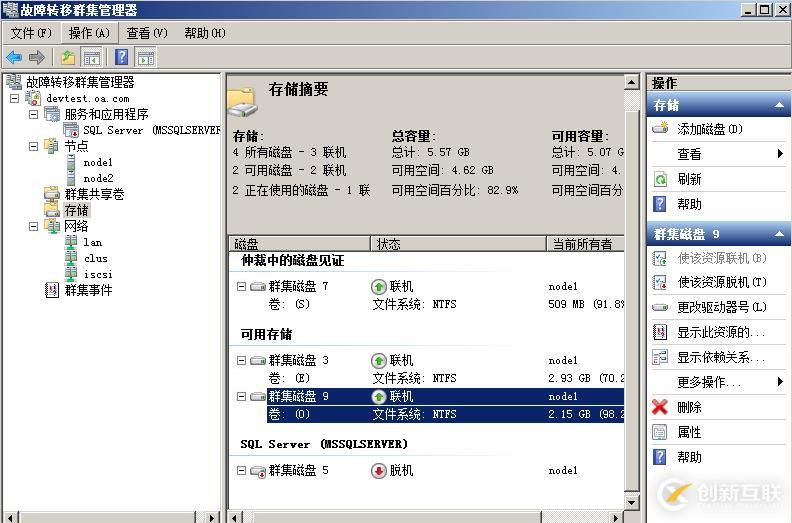Image resolution: width=792 pixels, height=523 pixels.
Task: Click the Back arrow toolbar icon
Action: click(x=14, y=58)
